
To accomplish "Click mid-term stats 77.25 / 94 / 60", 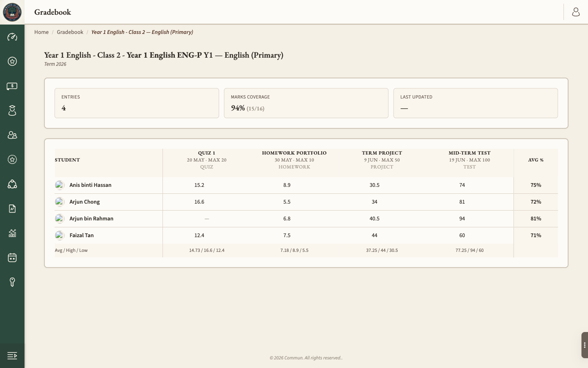I will [x=470, y=250].
